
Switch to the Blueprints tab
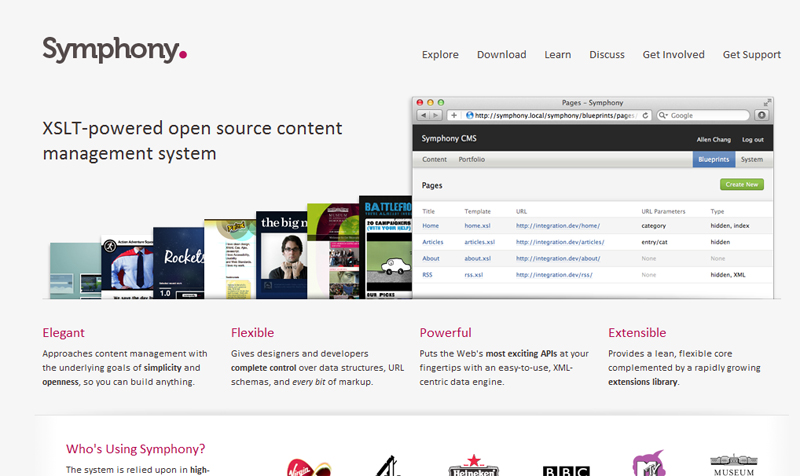(x=713, y=160)
